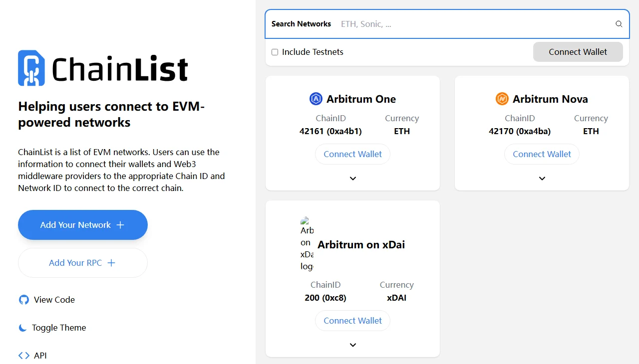Click the Arbitrum One network name
This screenshot has width=639, height=364.
click(x=361, y=99)
